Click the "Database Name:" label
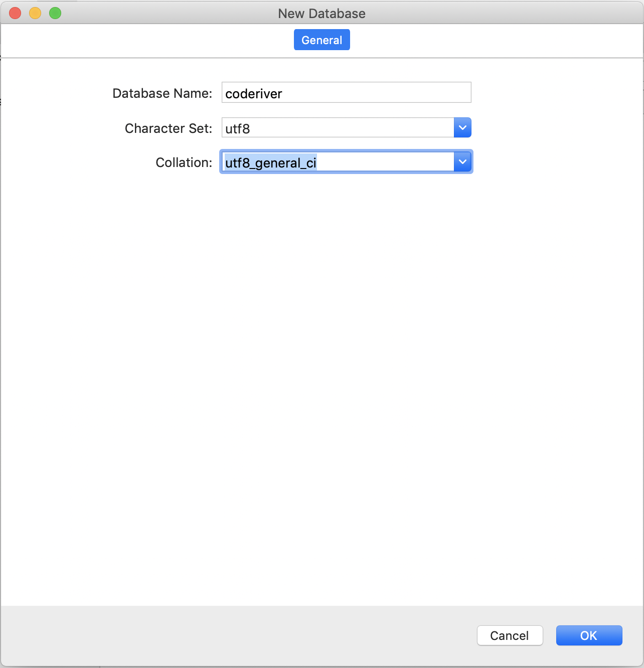Viewport: 644px width, 668px height. pyautogui.click(x=162, y=93)
